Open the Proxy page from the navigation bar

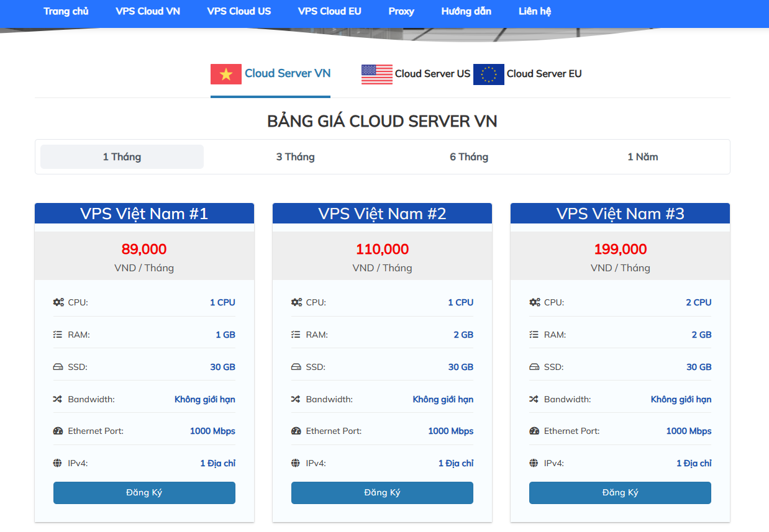pyautogui.click(x=401, y=11)
